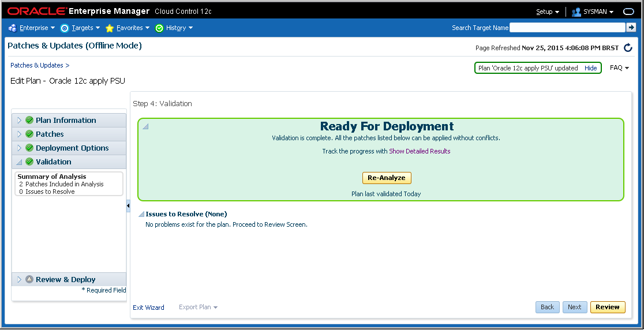This screenshot has width=644, height=330.
Task: Click the Review button
Action: click(x=608, y=307)
